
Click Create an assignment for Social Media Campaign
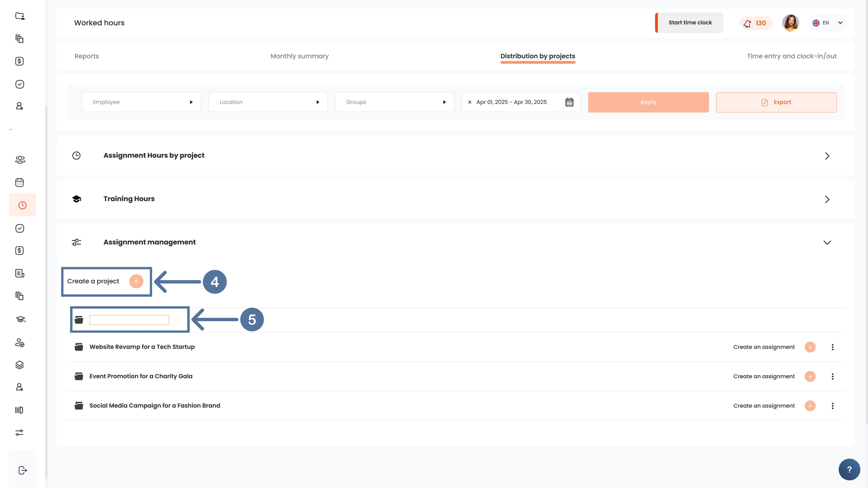tap(764, 406)
